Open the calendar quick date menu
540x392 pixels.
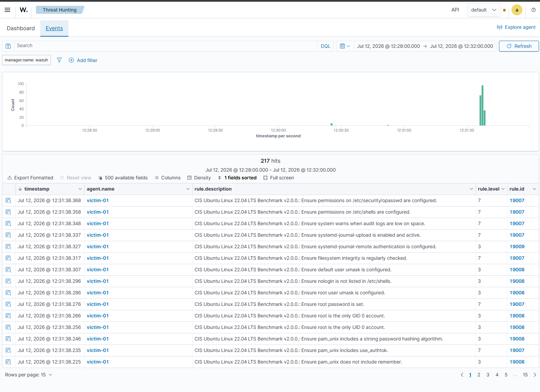pyautogui.click(x=345, y=46)
